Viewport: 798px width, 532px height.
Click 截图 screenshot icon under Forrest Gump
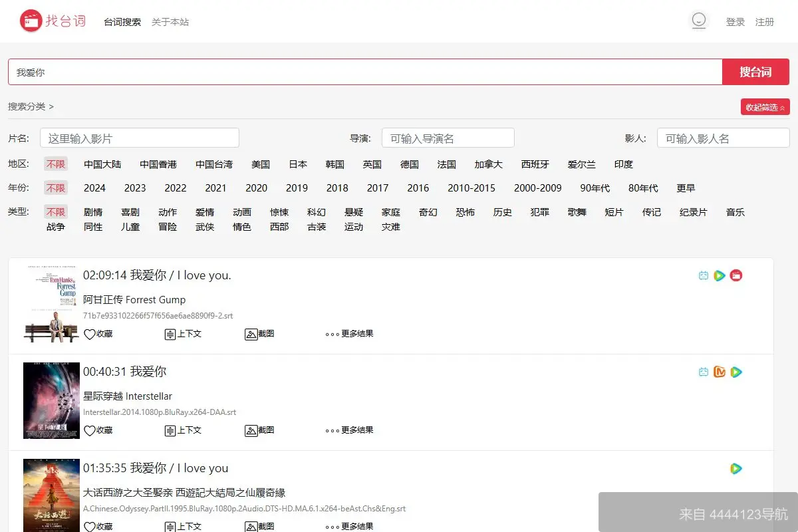tap(251, 334)
